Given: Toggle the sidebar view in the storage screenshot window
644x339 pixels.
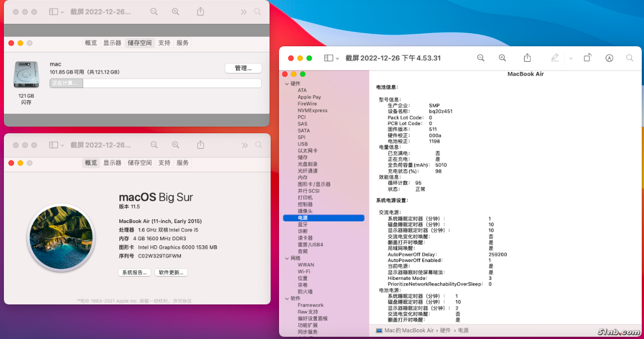Looking at the screenshot, I should pyautogui.click(x=54, y=12).
